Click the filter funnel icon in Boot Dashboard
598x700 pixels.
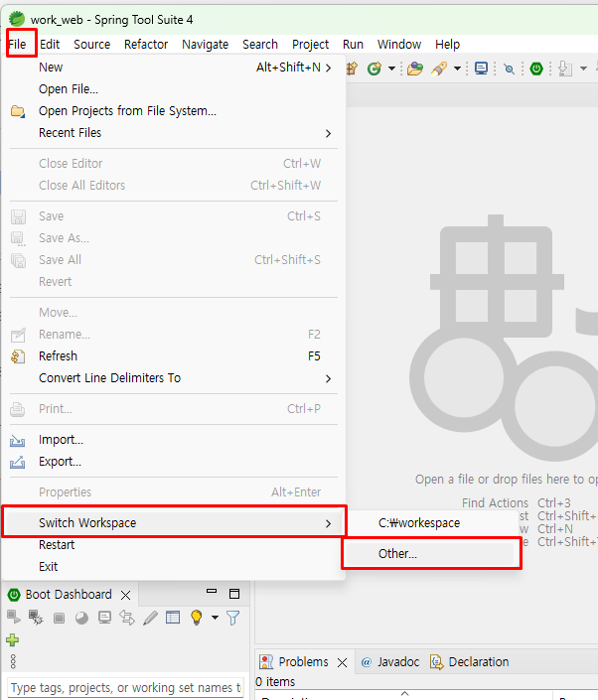(233, 618)
